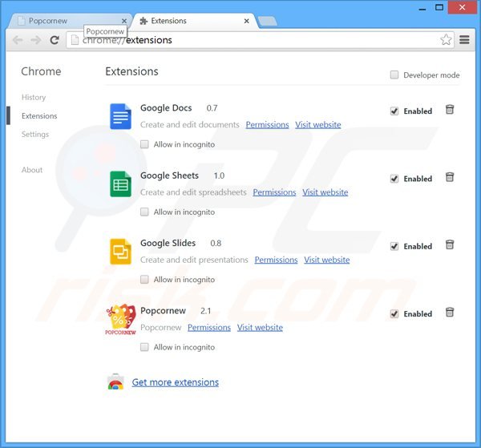The image size is (481, 448).
Task: Click the Extensions page heading
Action: coord(131,71)
